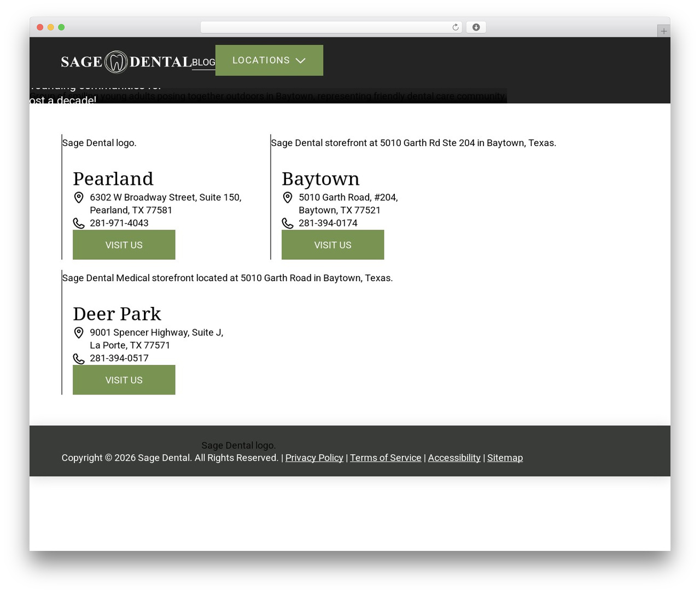
Task: Click Visit Us for Pearland
Action: point(124,245)
